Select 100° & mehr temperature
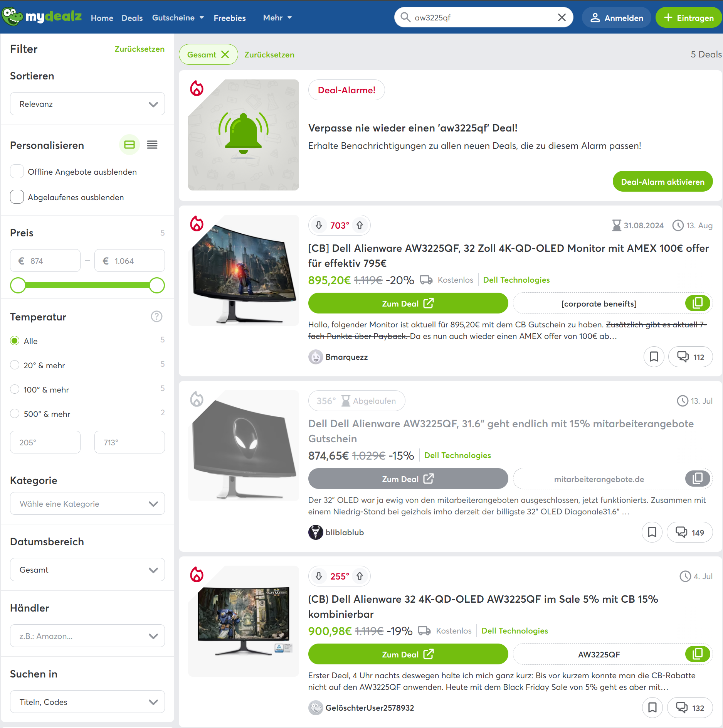The image size is (723, 728). 15,389
